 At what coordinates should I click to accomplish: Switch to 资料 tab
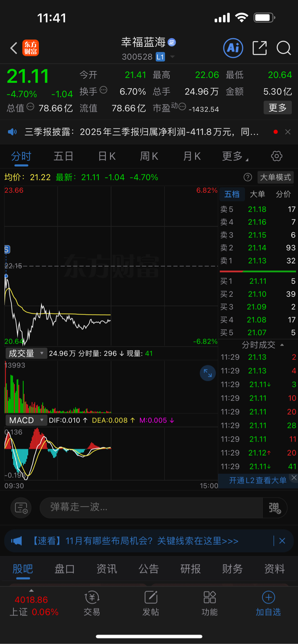[x=274, y=569]
